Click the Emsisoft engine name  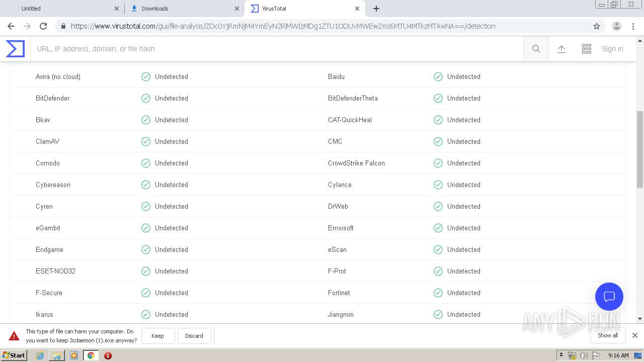(x=341, y=228)
